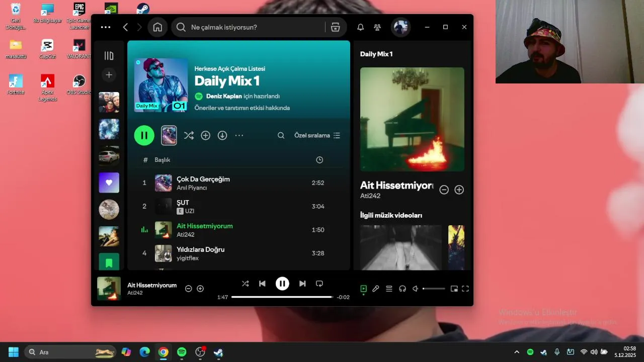Open artist link 'Anıl Piyancı'

click(x=192, y=188)
